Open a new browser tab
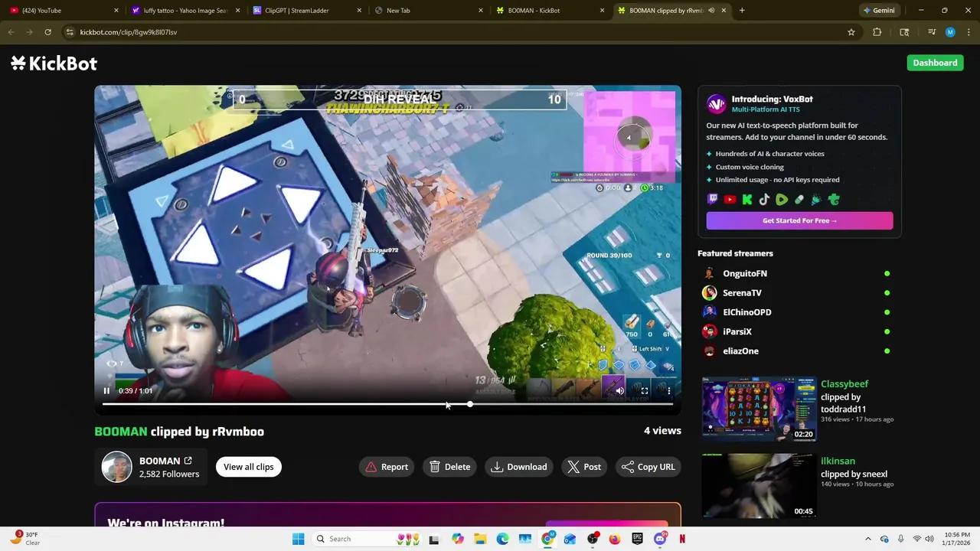 point(742,11)
